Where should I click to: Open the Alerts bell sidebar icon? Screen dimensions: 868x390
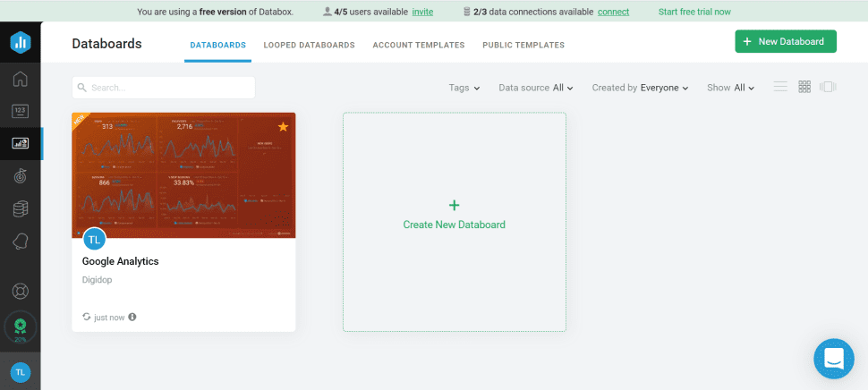(20, 242)
